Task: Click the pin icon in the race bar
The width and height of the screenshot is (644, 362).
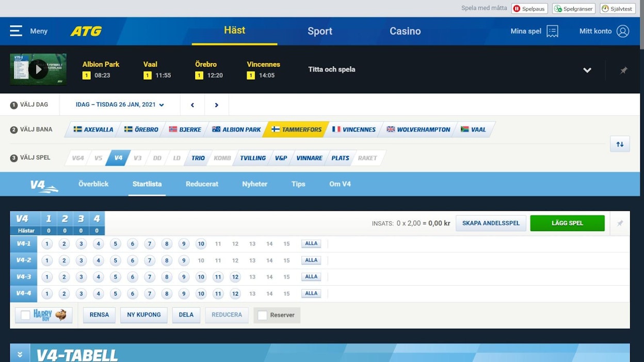Action: coord(623,70)
